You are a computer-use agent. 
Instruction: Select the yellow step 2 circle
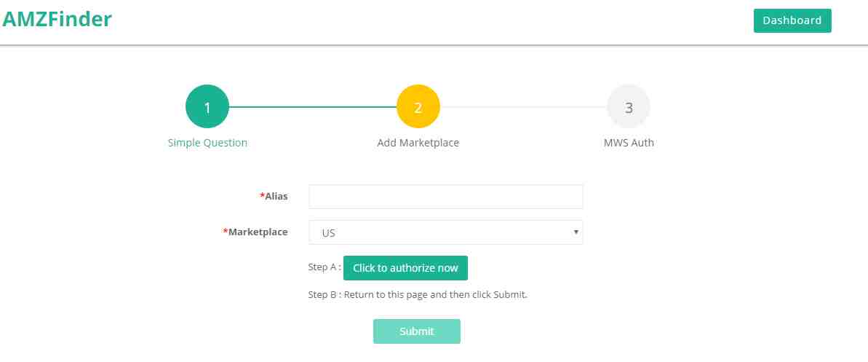tap(418, 106)
